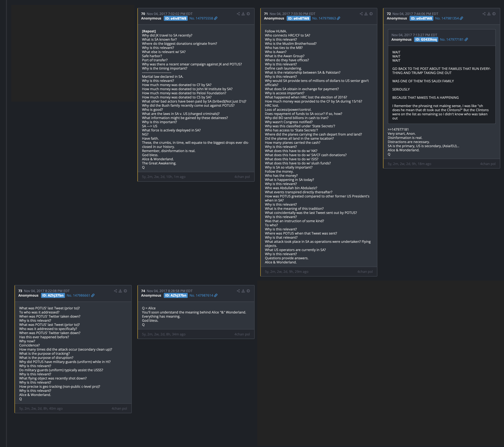Click age text '5y, 2m, 2w, 2d, 10h, 1m ago'
Screen dimensions: 504x447
coord(164,177)
